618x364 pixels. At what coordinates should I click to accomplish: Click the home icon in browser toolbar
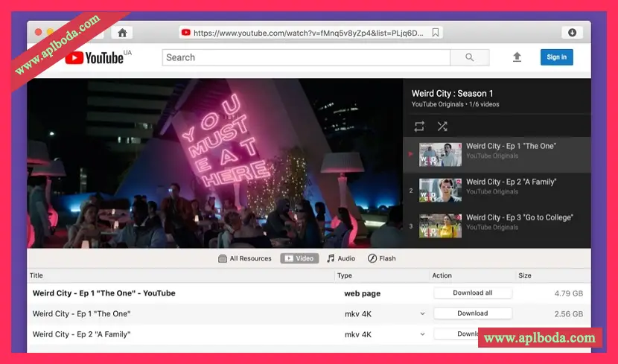tap(122, 33)
